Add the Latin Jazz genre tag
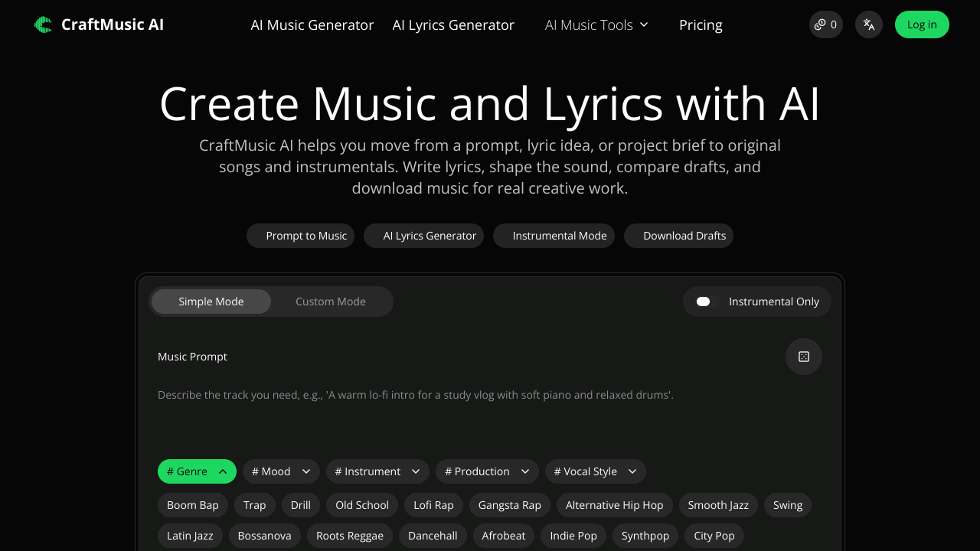The height and width of the screenshot is (551, 980). click(190, 536)
